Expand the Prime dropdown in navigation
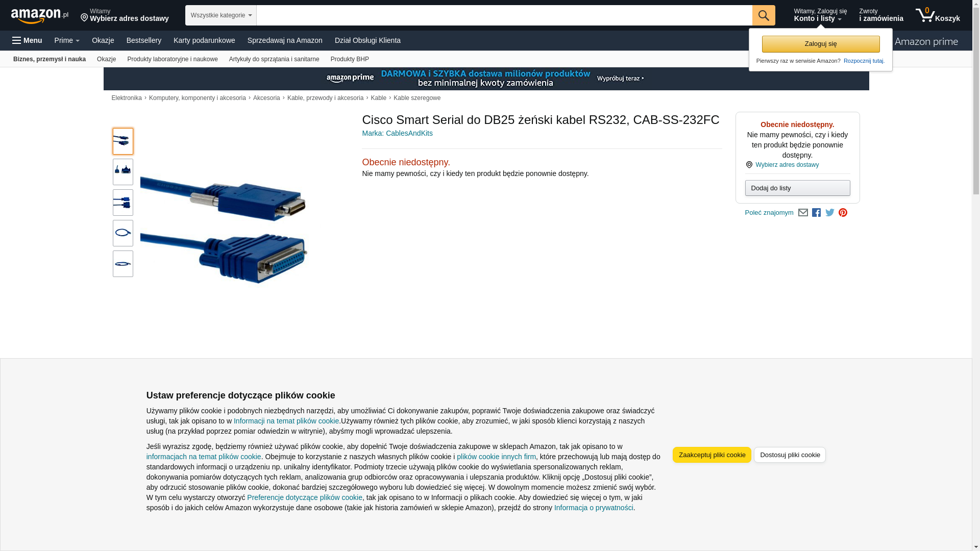Screen dimensions: 980x551 pyautogui.click(x=67, y=40)
